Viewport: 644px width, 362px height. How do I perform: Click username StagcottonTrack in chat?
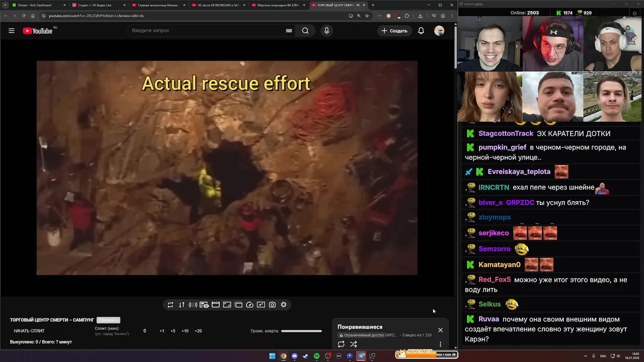click(x=506, y=133)
